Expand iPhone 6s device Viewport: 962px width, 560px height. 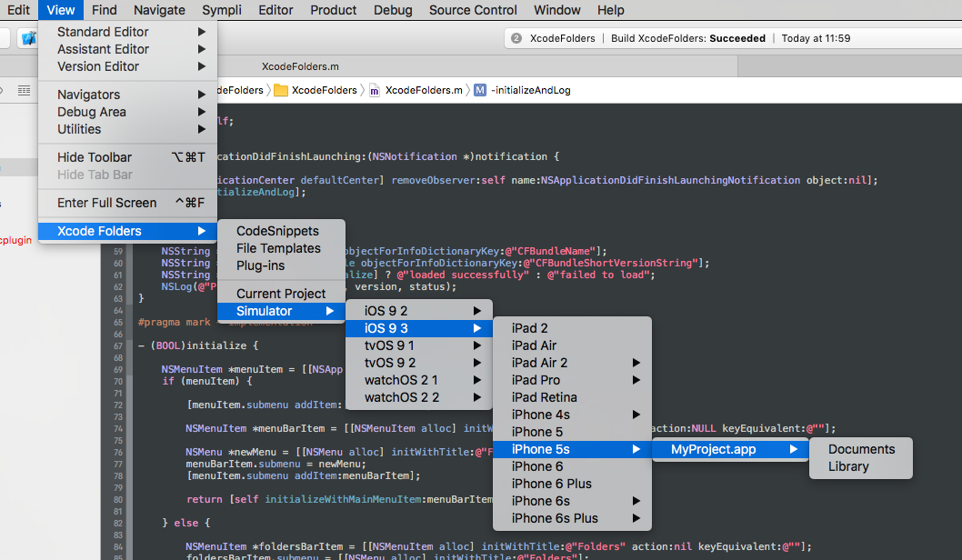coord(573,501)
